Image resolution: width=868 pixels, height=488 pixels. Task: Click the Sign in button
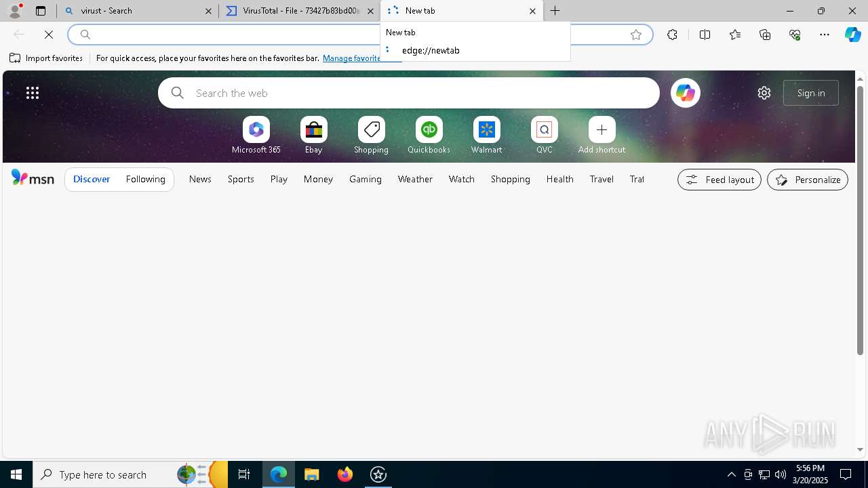pos(811,93)
